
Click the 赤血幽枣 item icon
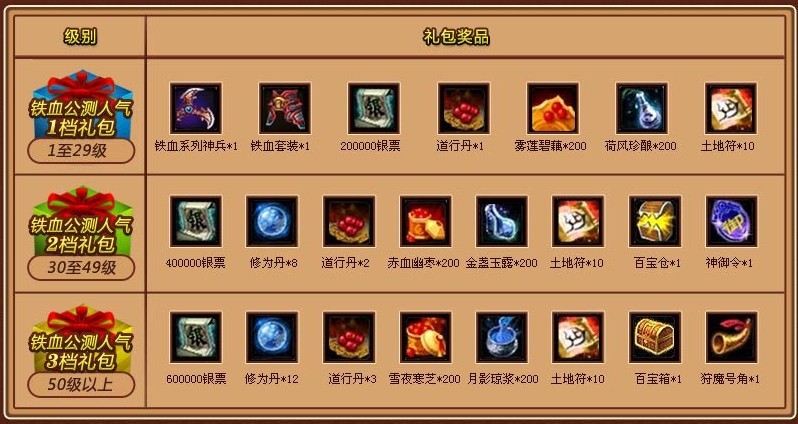coord(425,221)
